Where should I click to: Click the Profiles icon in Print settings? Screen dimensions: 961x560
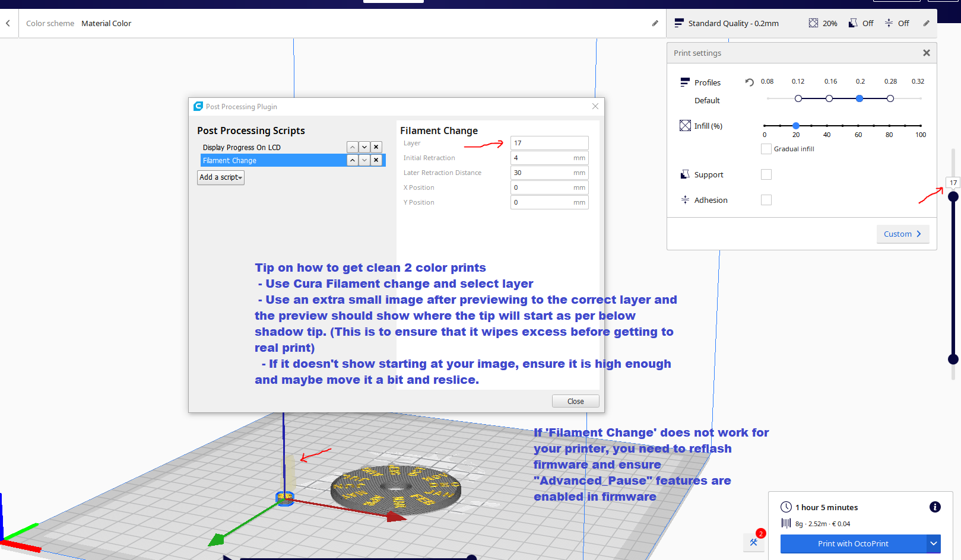click(x=685, y=82)
